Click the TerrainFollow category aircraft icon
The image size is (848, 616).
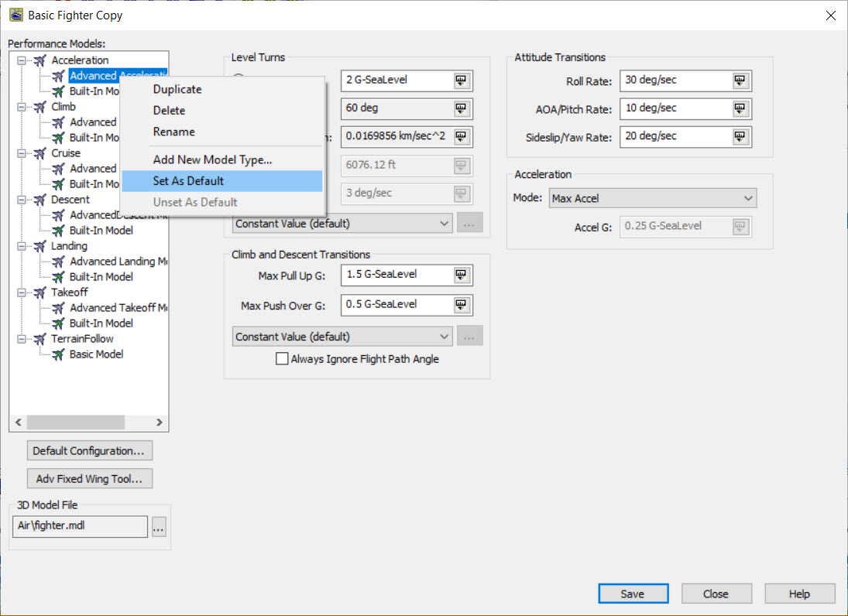[39, 339]
